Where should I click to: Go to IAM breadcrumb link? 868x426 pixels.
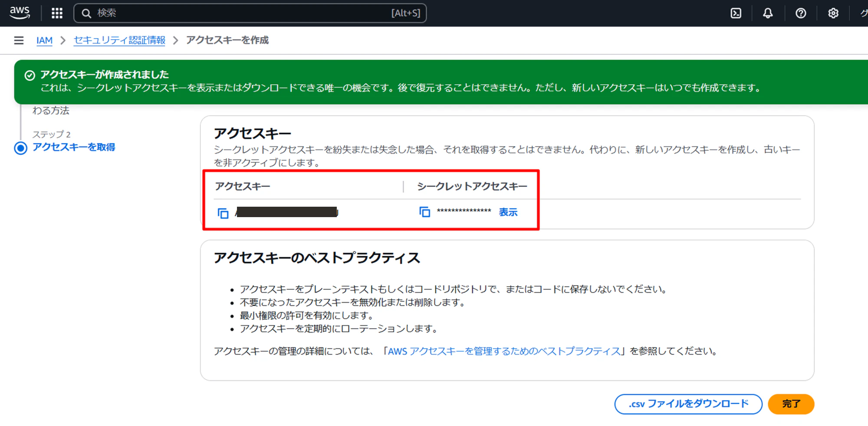44,40
